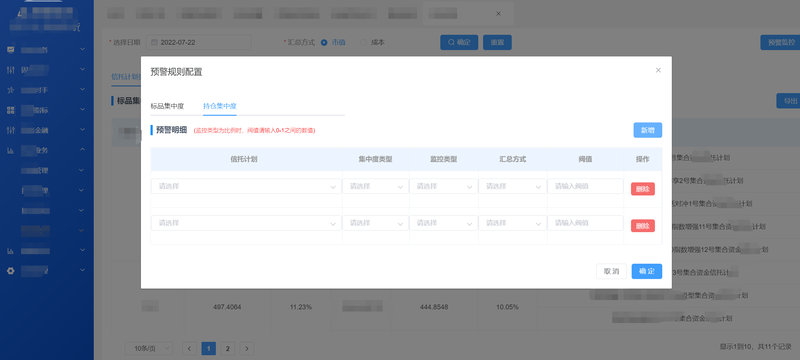Click the 11.23% table cell
800x360 pixels.
point(301,307)
